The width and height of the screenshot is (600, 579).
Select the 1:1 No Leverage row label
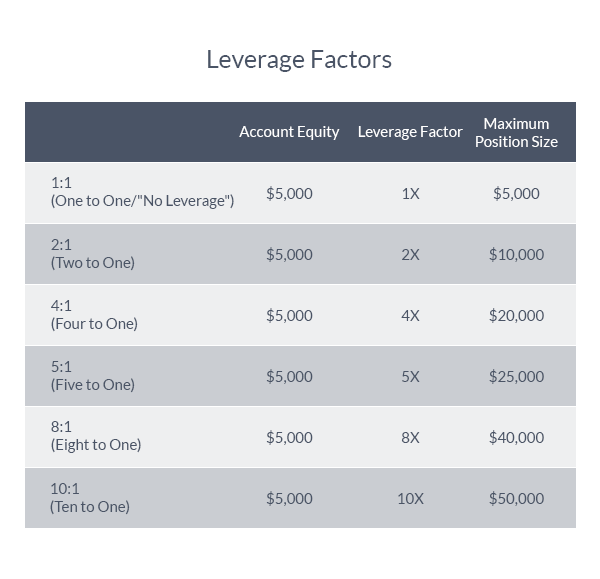[x=142, y=192]
